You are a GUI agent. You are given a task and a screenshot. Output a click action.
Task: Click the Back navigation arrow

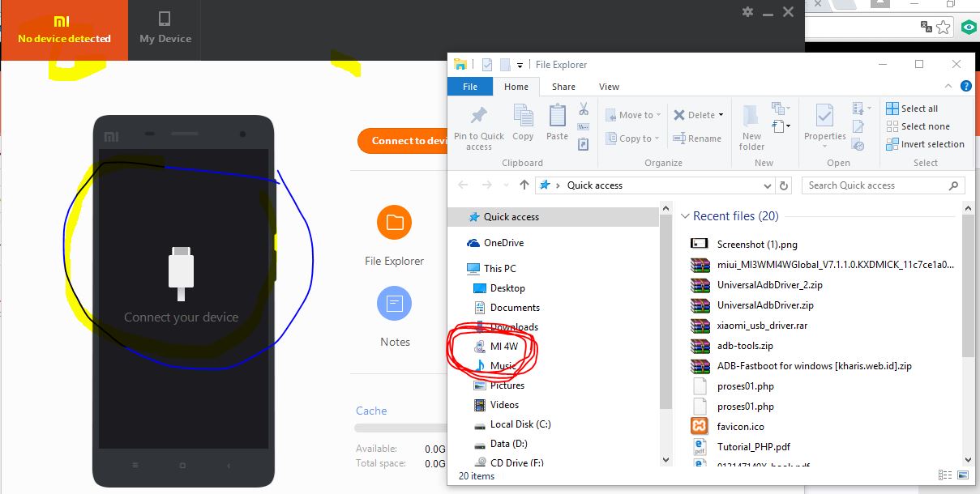[463, 185]
